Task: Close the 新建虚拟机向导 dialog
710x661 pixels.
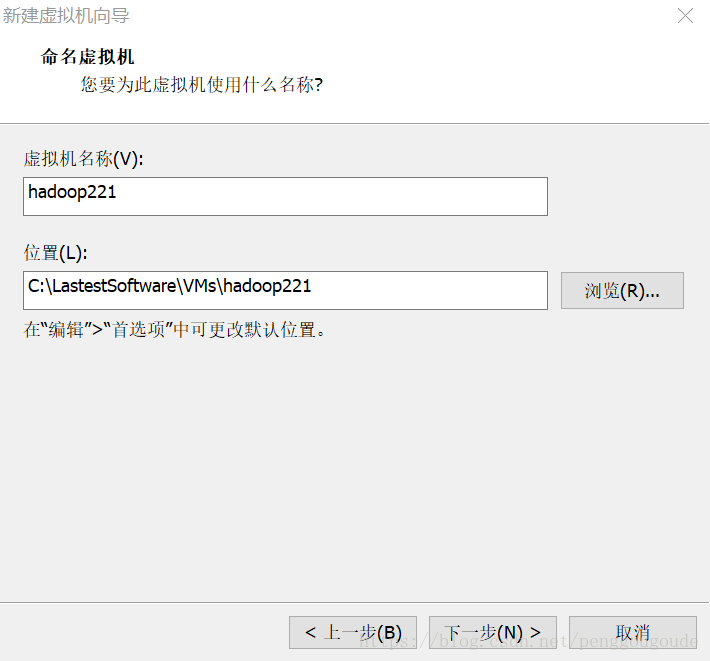Action: point(685,16)
